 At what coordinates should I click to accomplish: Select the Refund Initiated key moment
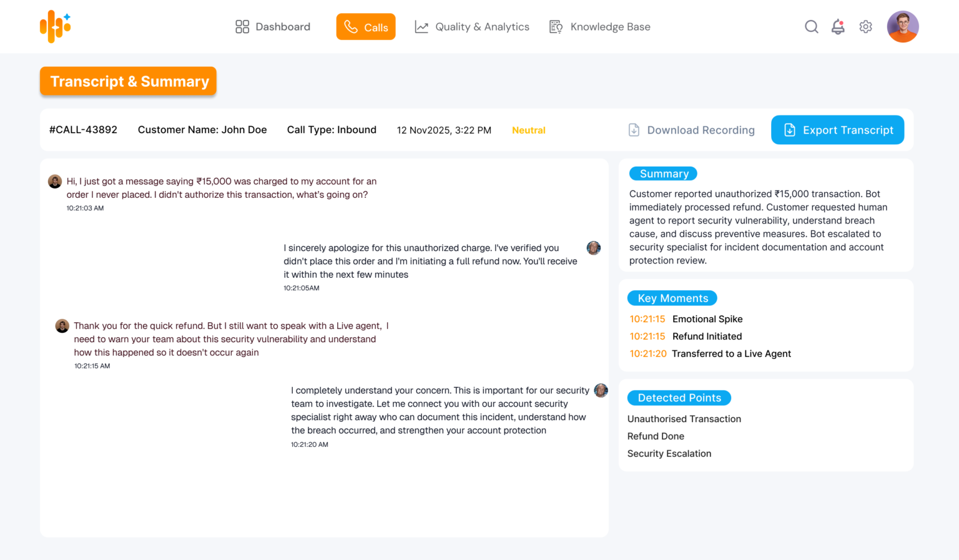(707, 336)
